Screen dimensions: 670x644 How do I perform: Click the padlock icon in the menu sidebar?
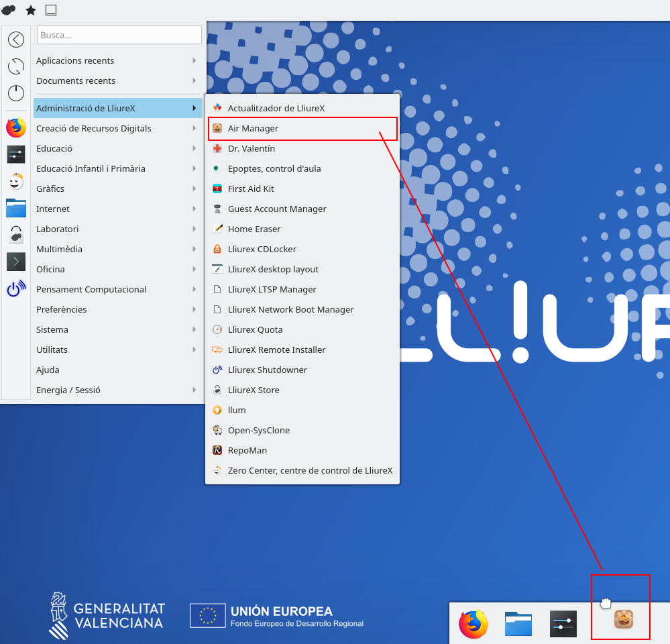coord(16,235)
